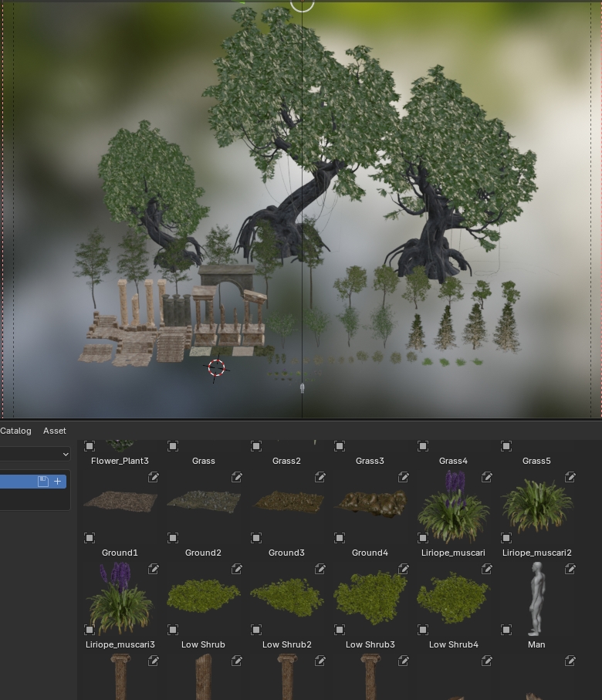Click the edit icon on Man asset

tap(570, 569)
